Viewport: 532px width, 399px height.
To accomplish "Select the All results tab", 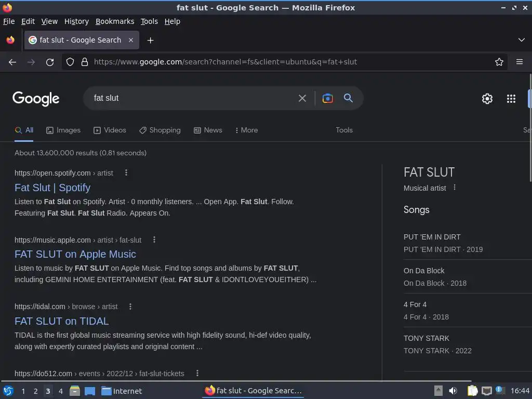I will tap(24, 130).
